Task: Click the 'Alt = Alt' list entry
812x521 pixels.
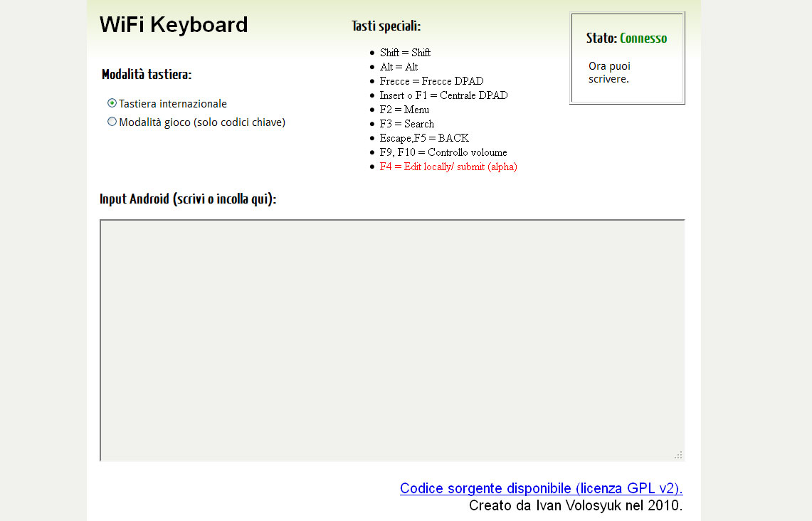Action: pyautogui.click(x=399, y=67)
